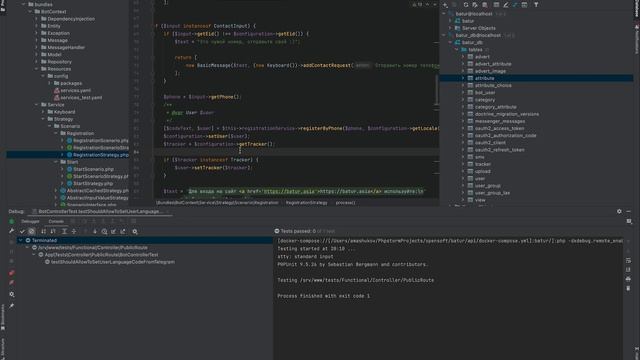Click the editor vertical scrollbar

(437, 90)
